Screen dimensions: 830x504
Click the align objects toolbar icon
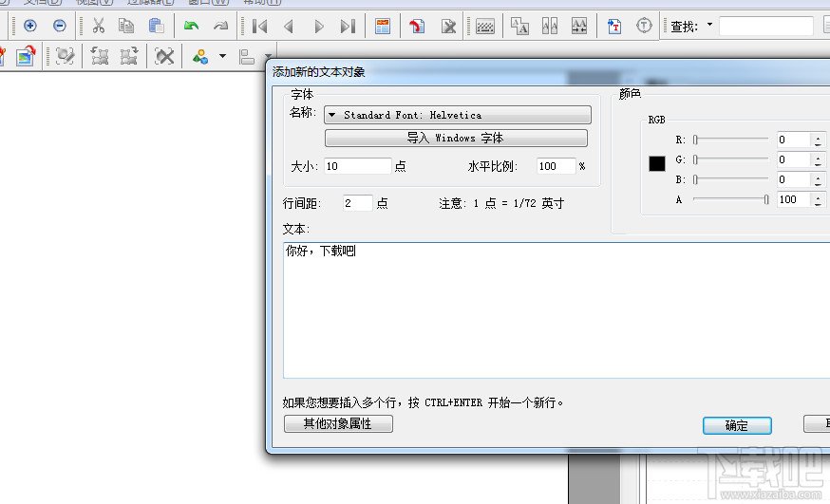pyautogui.click(x=247, y=57)
